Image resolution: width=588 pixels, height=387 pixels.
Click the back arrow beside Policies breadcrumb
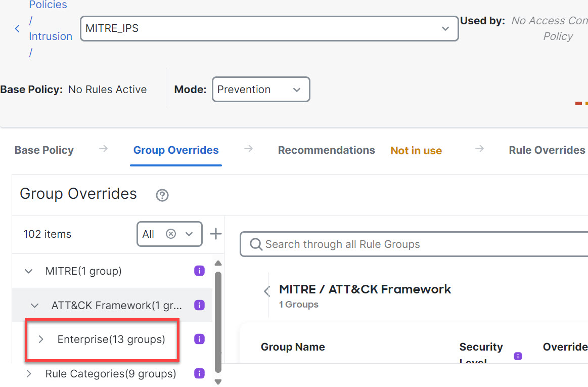[x=17, y=29]
